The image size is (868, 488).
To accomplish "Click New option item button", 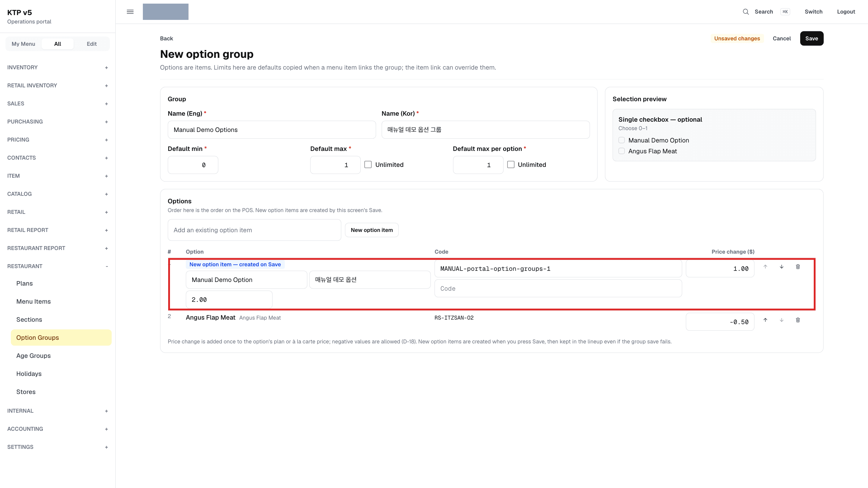I will click(x=372, y=230).
